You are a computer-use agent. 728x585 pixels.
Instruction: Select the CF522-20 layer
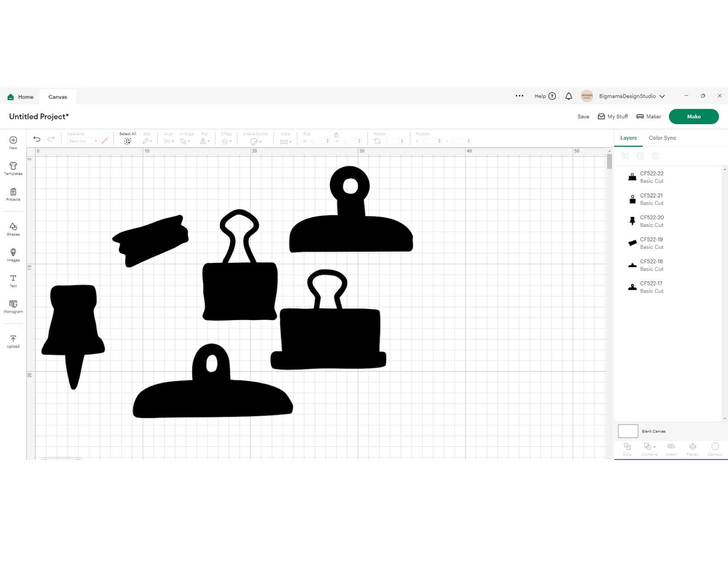click(x=668, y=221)
